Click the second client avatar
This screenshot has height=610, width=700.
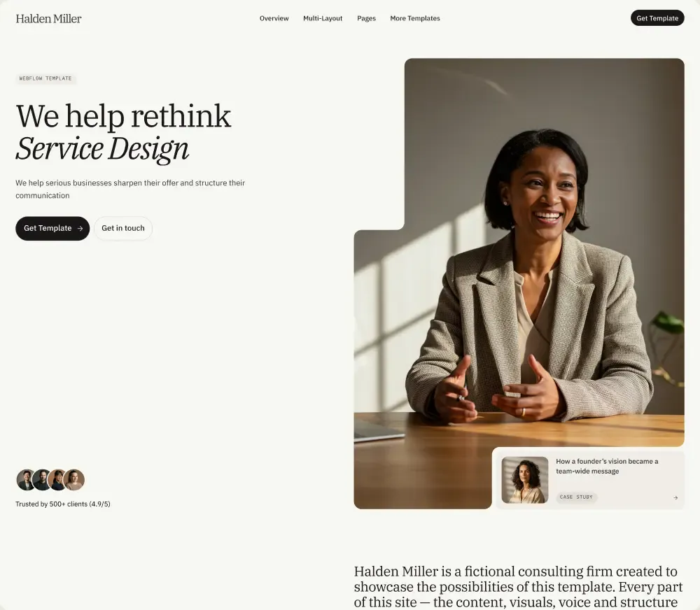[41, 480]
